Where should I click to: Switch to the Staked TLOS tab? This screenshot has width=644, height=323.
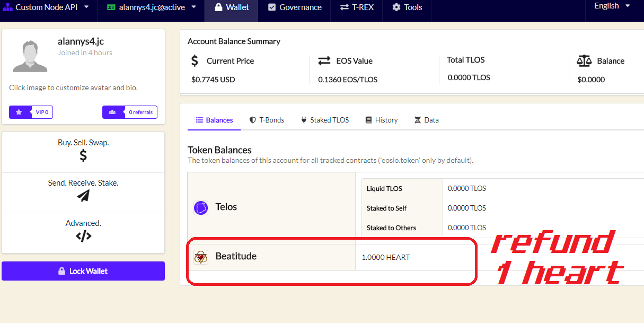(x=324, y=120)
